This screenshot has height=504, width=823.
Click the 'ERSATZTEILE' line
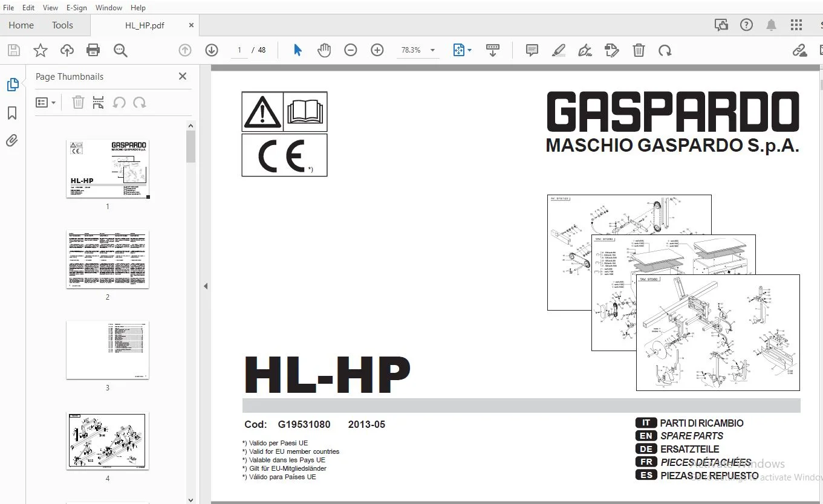click(x=690, y=449)
